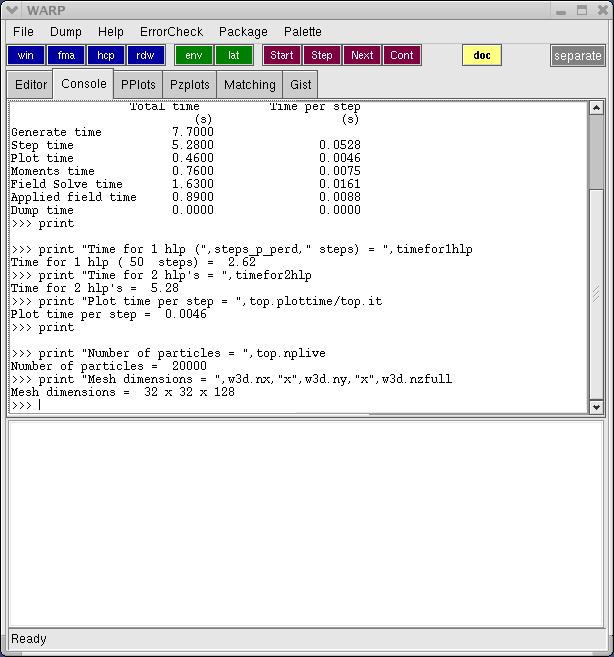
Task: Click the 'Mesh dimensions = 32 x 32 x 128' line
Action: 123,392
